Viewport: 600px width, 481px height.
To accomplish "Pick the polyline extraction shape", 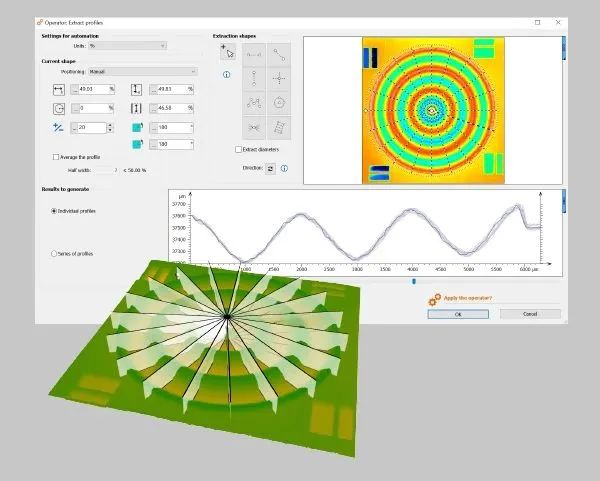I will pyautogui.click(x=254, y=104).
